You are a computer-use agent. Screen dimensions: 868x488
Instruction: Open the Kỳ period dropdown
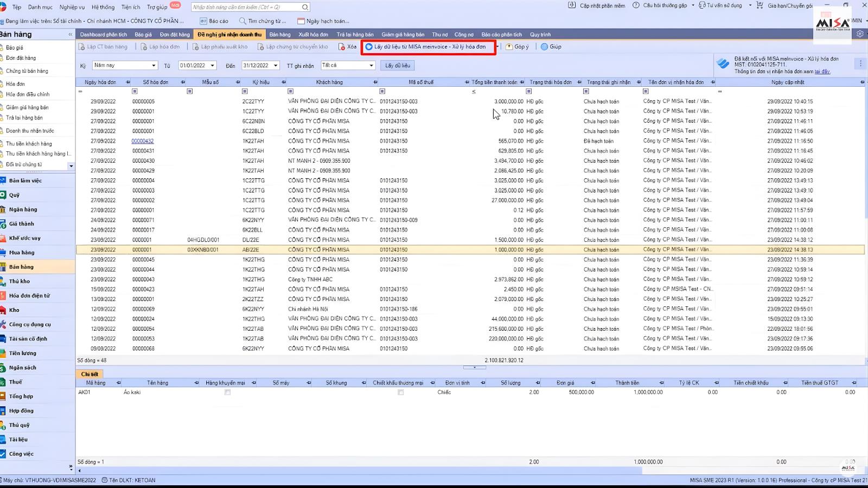coord(154,66)
